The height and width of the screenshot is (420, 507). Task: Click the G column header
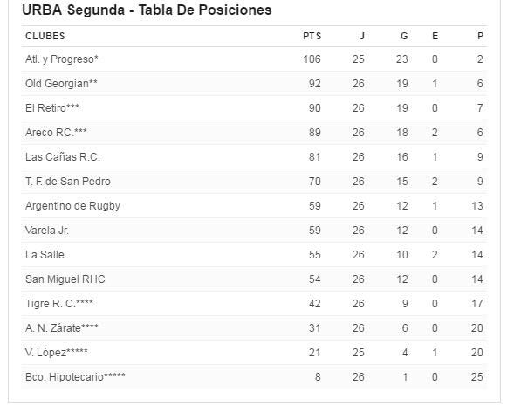(x=404, y=36)
